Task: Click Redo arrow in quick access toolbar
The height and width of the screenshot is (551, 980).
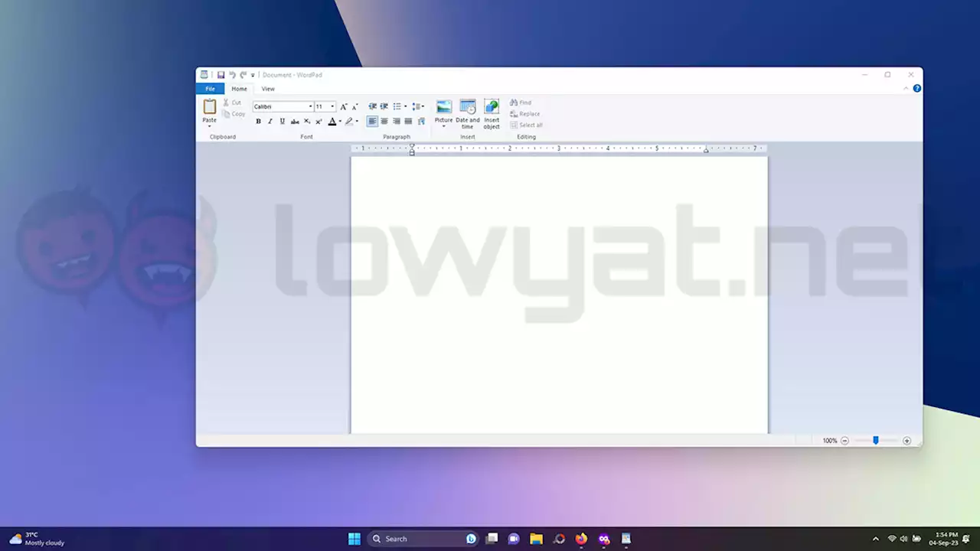Action: (x=243, y=75)
